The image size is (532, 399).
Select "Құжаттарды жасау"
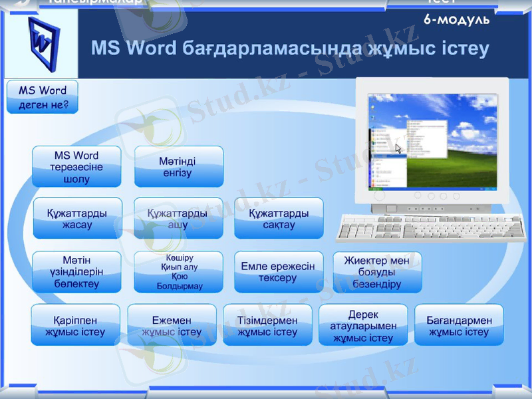click(76, 218)
